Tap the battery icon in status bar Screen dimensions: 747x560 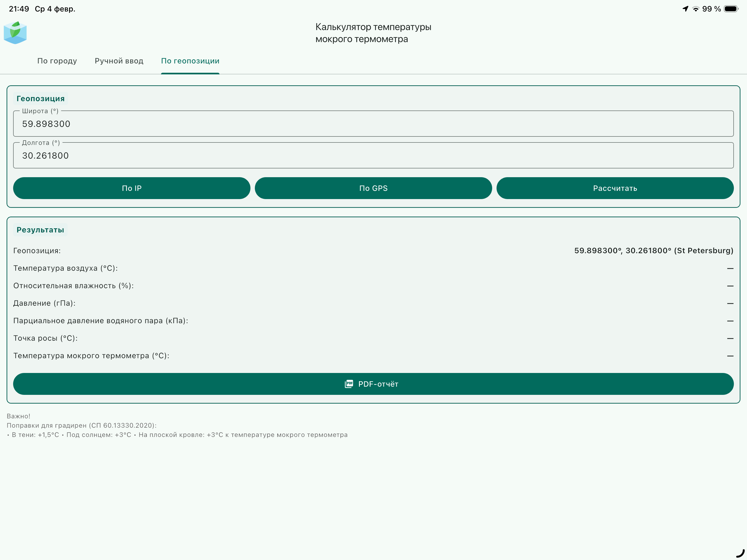point(731,9)
